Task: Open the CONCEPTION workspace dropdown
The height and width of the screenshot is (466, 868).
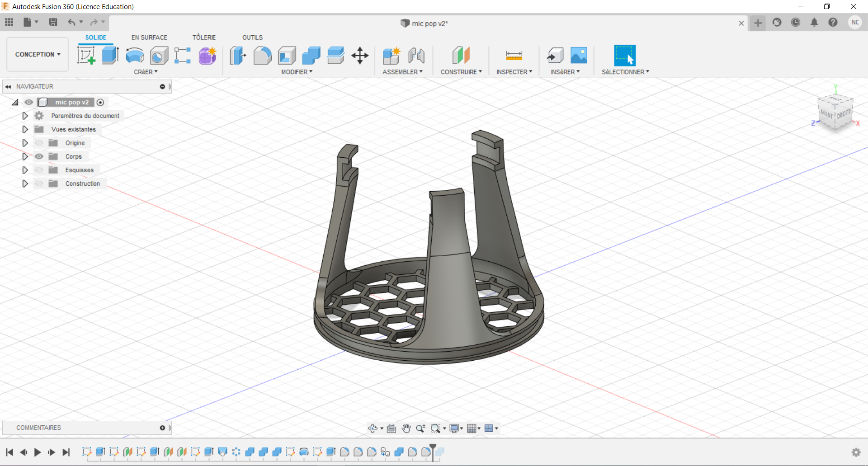Action: 38,54
